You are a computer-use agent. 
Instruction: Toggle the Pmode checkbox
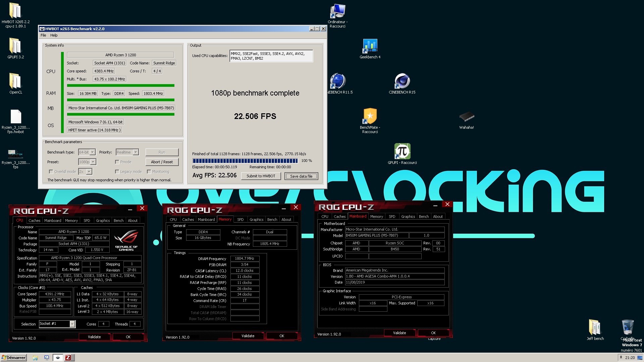[117, 162]
